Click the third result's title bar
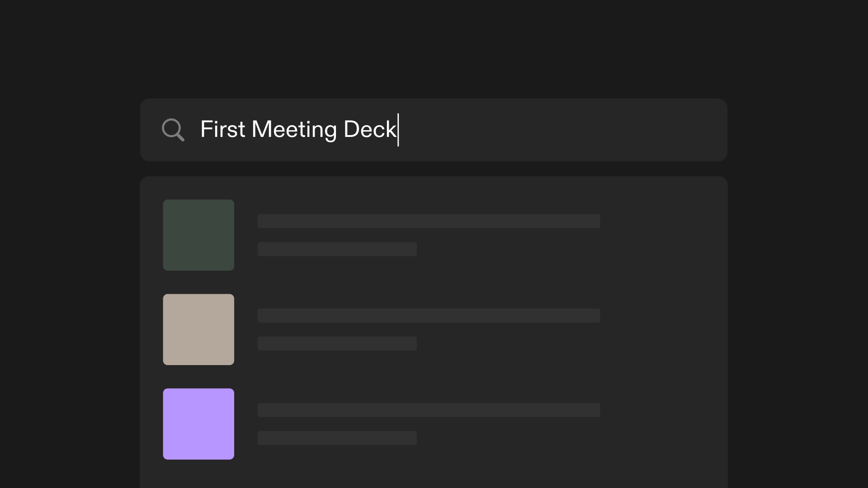This screenshot has width=868, height=488. pos(428,410)
